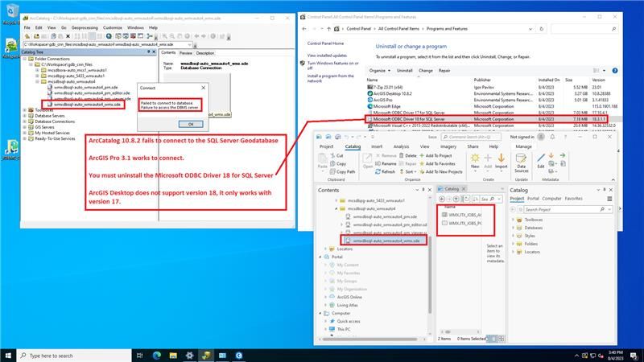Open Catalog pane hamburger menu
The width and height of the screenshot is (644, 362).
coord(609,199)
